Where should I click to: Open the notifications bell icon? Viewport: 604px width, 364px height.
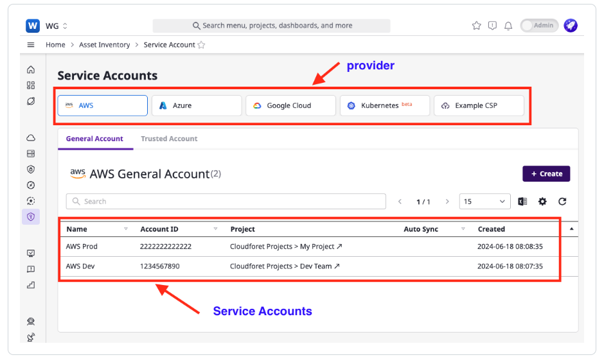(x=508, y=26)
